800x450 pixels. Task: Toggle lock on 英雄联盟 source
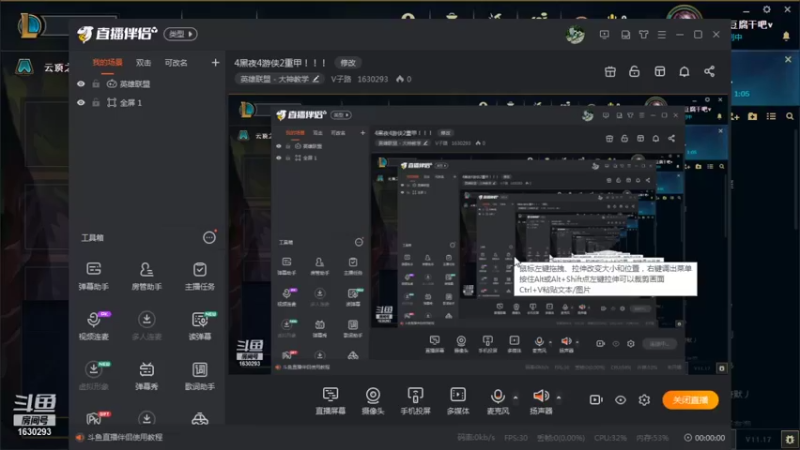tap(96, 84)
